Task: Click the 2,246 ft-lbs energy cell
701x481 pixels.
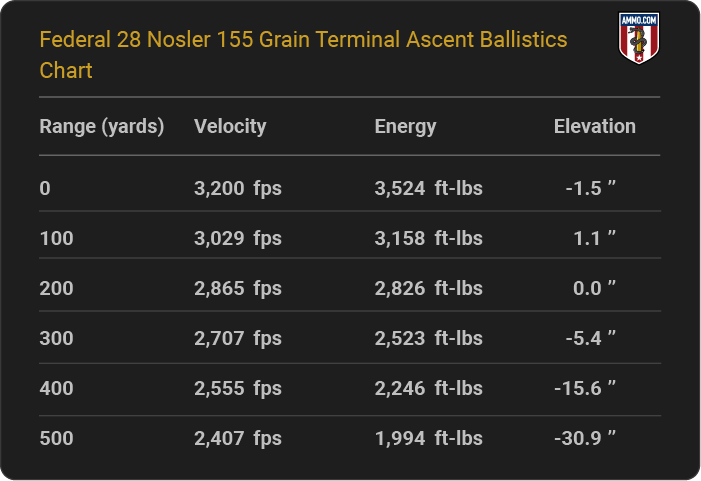Action: [x=429, y=388]
